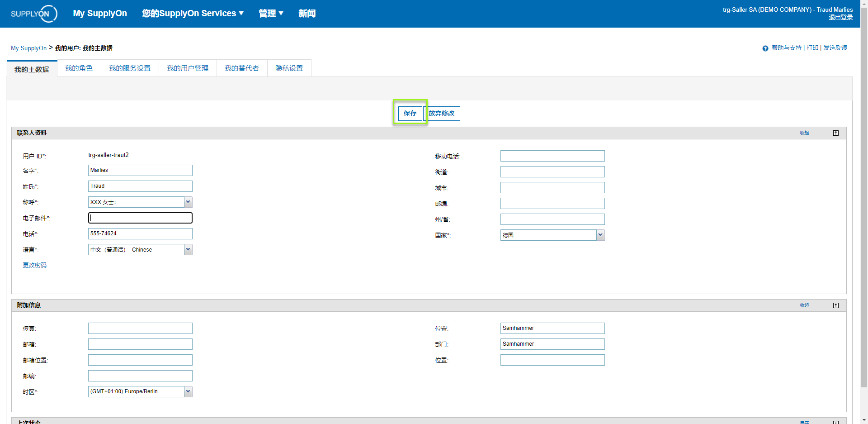Viewport: 868px width, 424px height.
Task: Click the 城市 input field
Action: click(552, 187)
